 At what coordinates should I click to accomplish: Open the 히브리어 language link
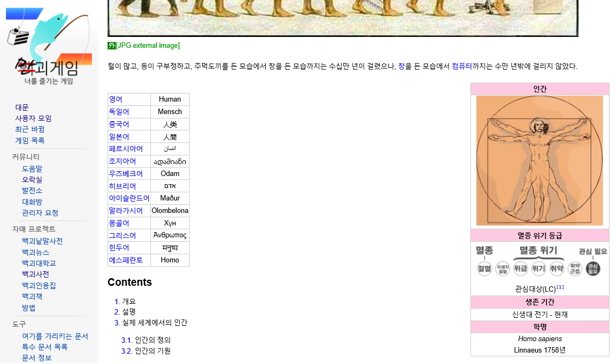click(122, 186)
